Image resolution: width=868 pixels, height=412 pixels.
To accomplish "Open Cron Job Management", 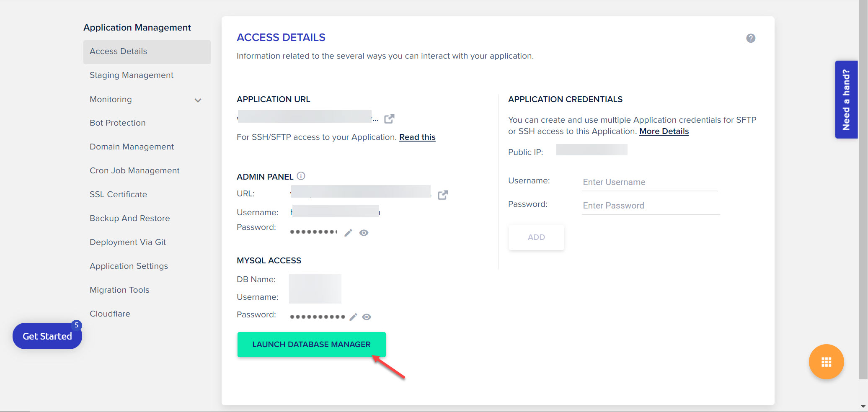I will tap(134, 171).
